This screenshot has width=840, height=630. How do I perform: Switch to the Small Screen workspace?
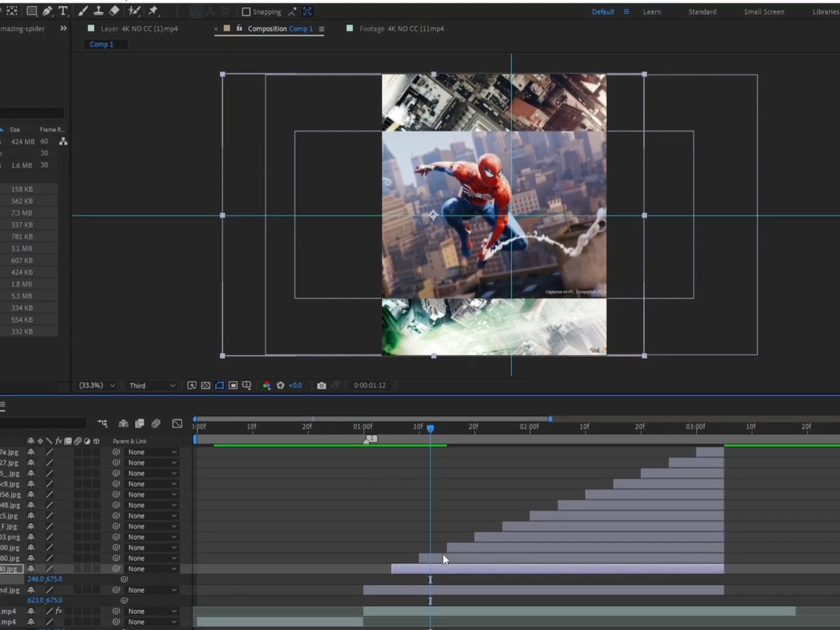click(764, 12)
